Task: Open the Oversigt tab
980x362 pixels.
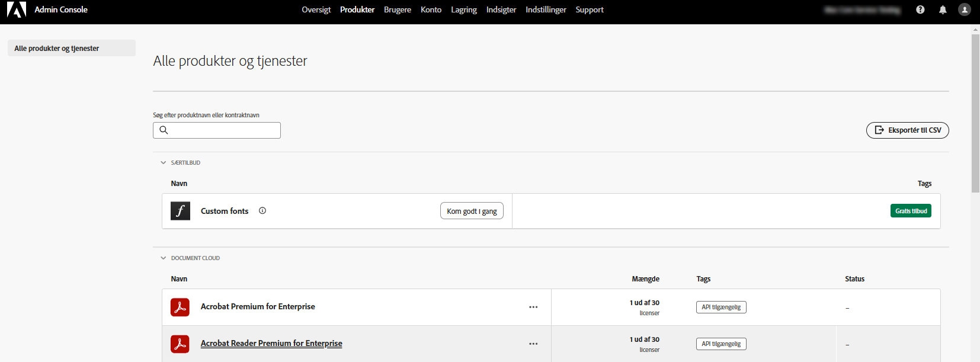Action: click(x=316, y=9)
